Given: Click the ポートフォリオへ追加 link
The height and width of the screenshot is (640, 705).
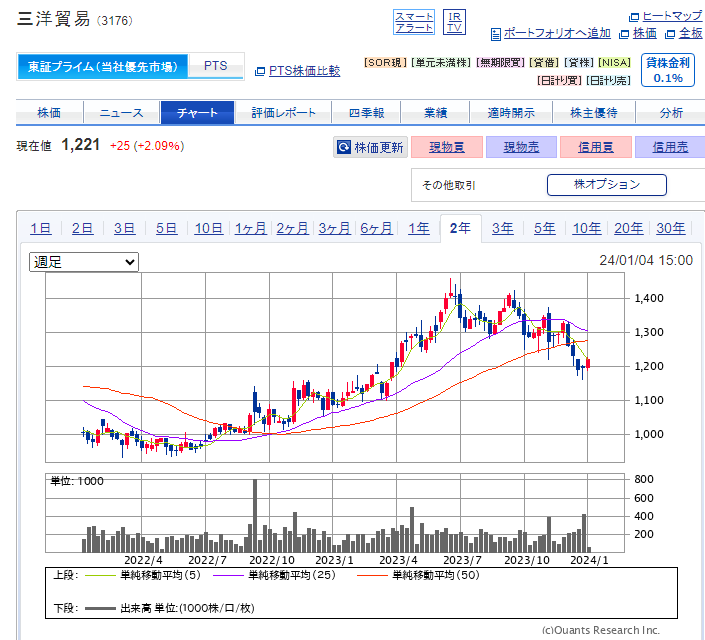Looking at the screenshot, I should click(x=557, y=33).
